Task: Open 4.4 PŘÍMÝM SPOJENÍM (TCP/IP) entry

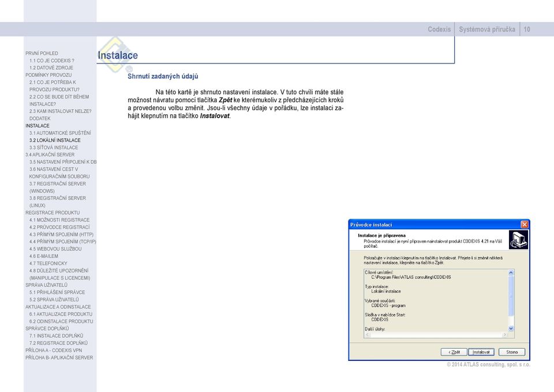Action: [x=63, y=241]
